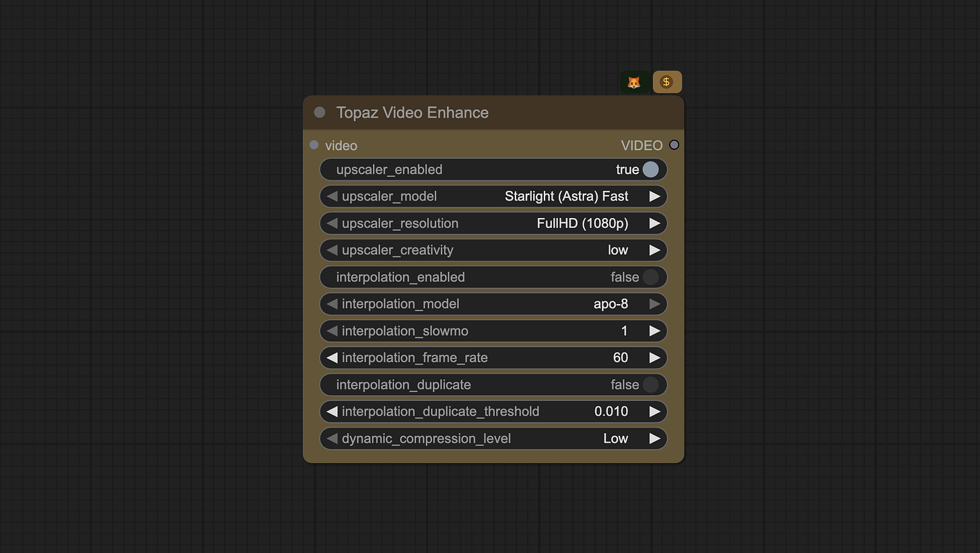The height and width of the screenshot is (553, 980).
Task: Click the video input label
Action: coord(341,145)
